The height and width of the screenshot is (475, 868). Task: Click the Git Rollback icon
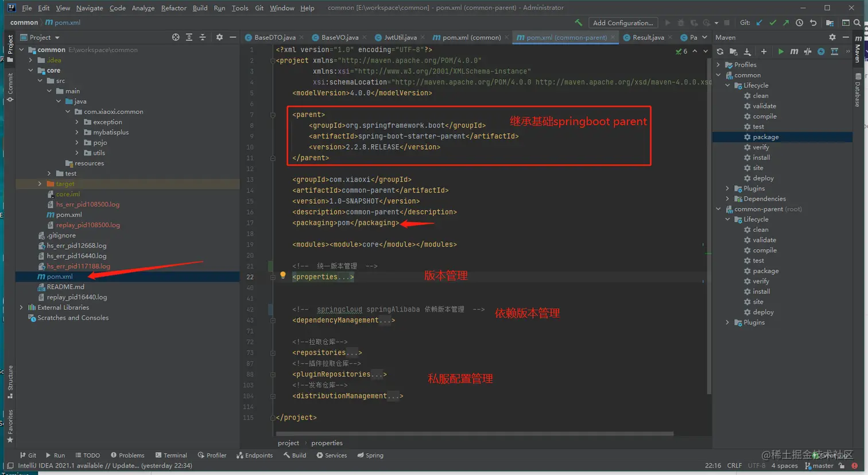813,23
